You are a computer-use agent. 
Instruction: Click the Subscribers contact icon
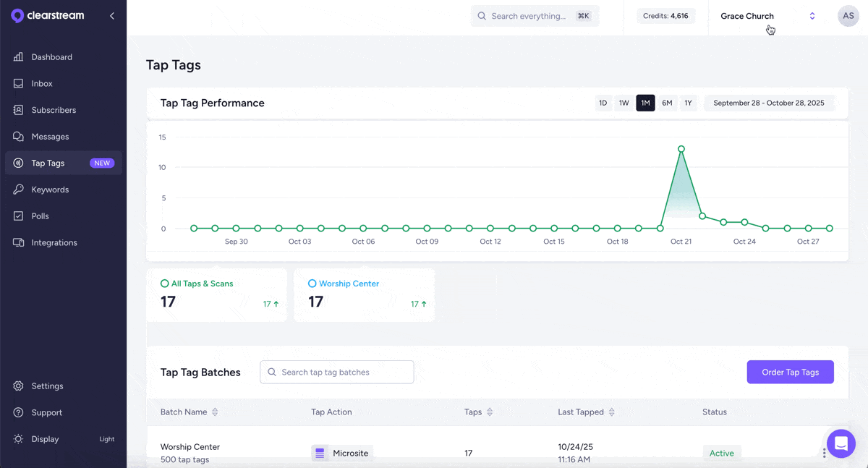point(18,110)
